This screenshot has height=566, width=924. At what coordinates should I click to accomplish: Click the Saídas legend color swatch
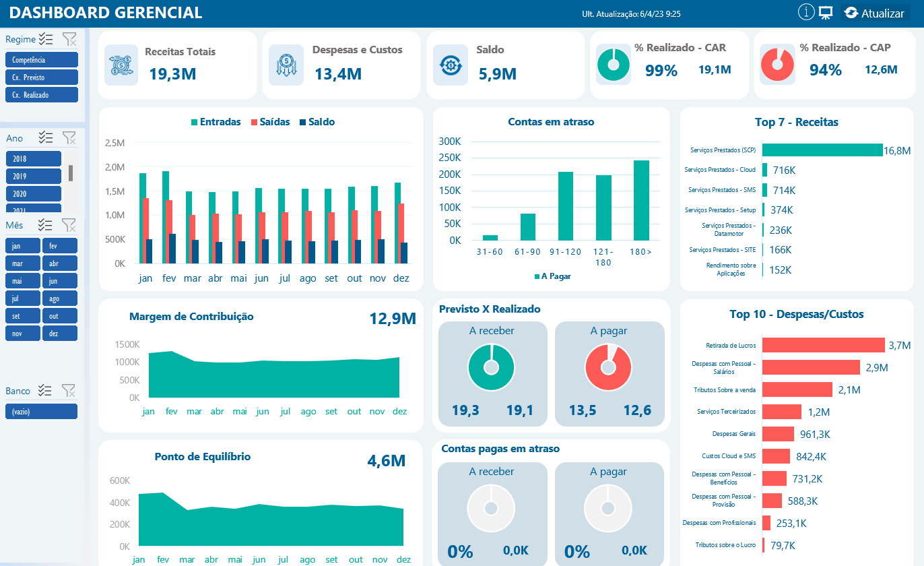click(x=255, y=123)
